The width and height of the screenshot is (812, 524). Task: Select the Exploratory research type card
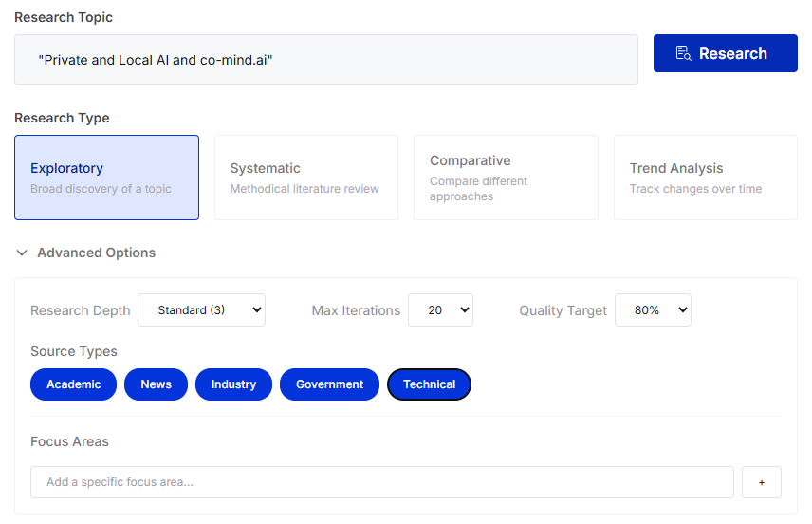(106, 178)
